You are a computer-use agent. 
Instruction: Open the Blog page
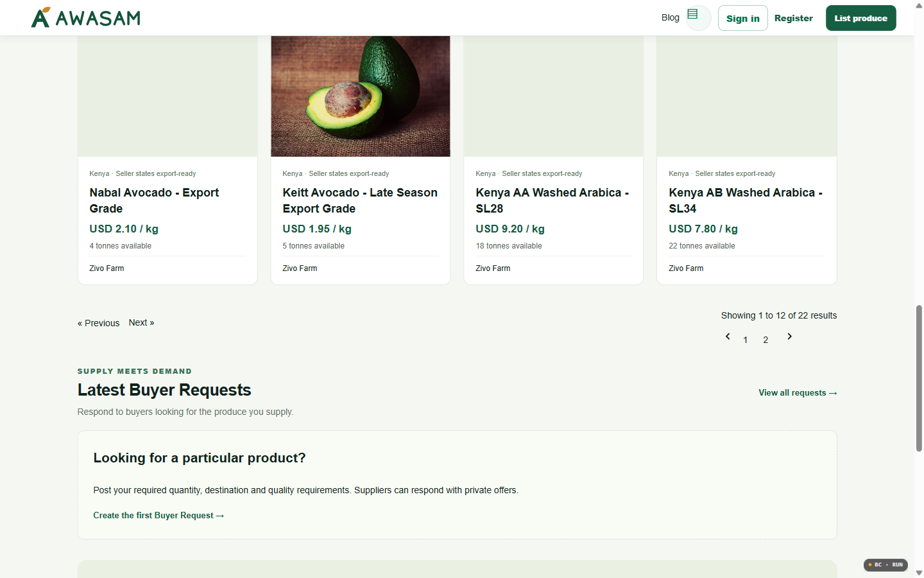click(671, 17)
